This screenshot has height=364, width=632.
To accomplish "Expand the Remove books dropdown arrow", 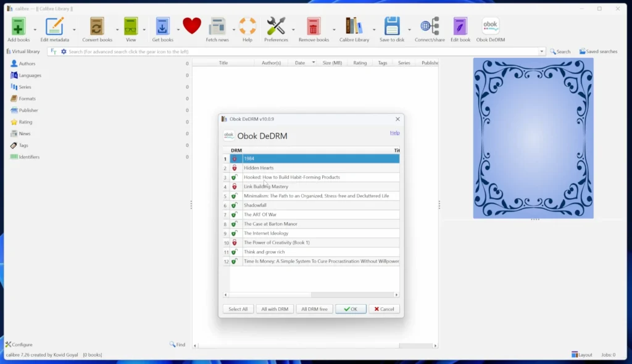I will 334,30.
